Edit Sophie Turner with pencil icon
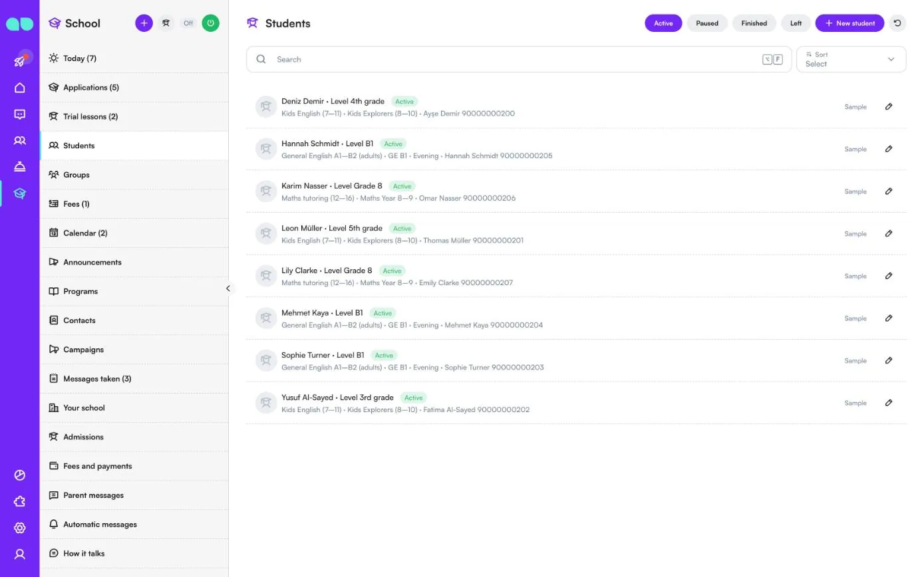Screen dimensions: 924x577 [889, 360]
